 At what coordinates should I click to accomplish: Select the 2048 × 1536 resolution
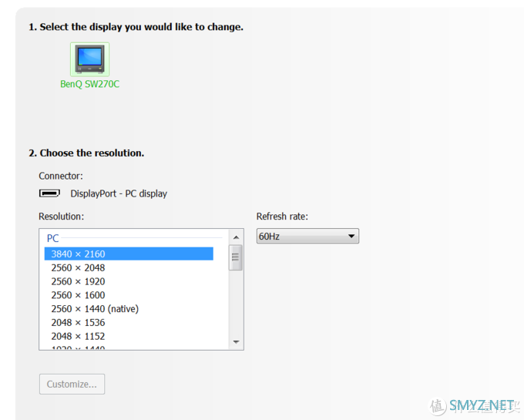129,322
